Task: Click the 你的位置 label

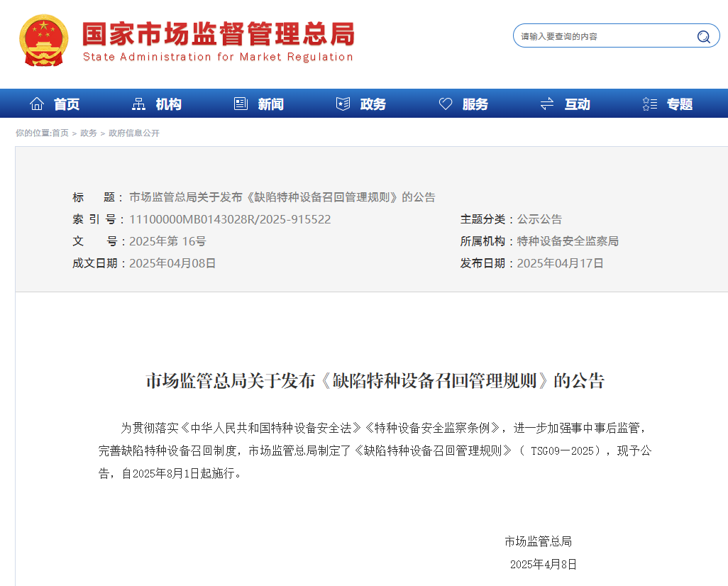Action: pyautogui.click(x=33, y=133)
